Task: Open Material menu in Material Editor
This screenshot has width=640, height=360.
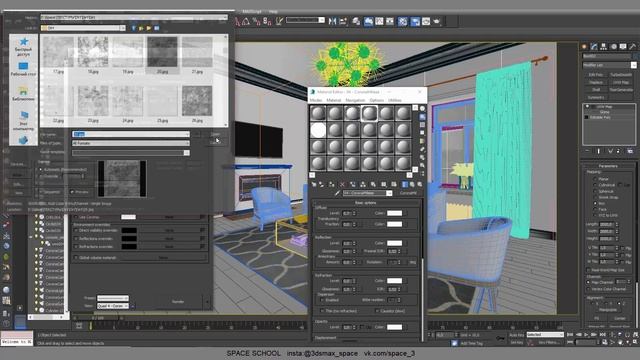Action: point(333,100)
